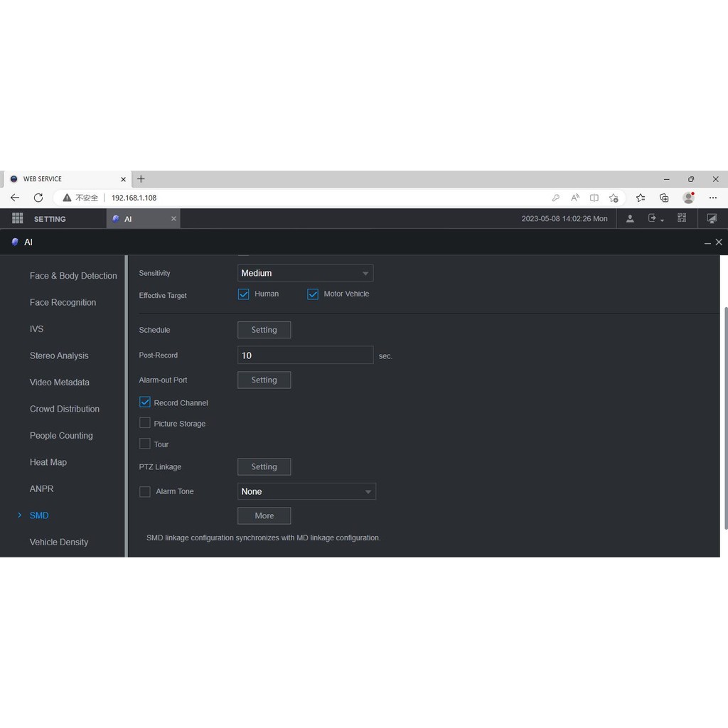Click the Schedule Setting button
This screenshot has height=728, width=728.
(x=264, y=330)
